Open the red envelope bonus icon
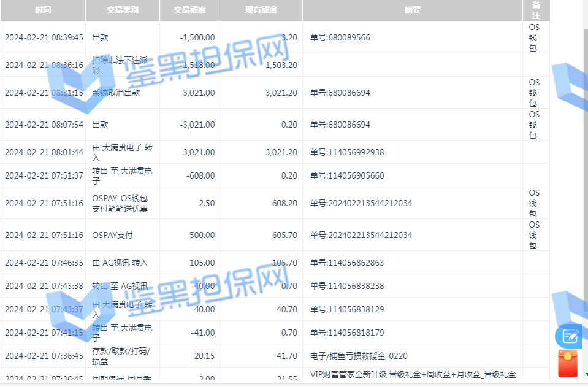 [568, 363]
